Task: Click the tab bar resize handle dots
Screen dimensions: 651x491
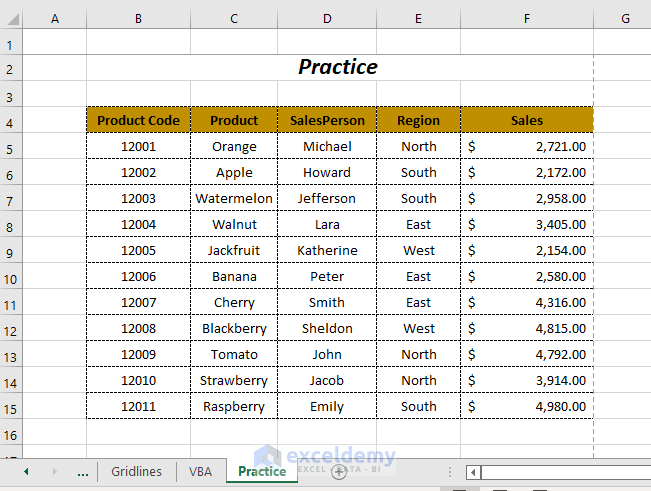Action: pyautogui.click(x=450, y=472)
